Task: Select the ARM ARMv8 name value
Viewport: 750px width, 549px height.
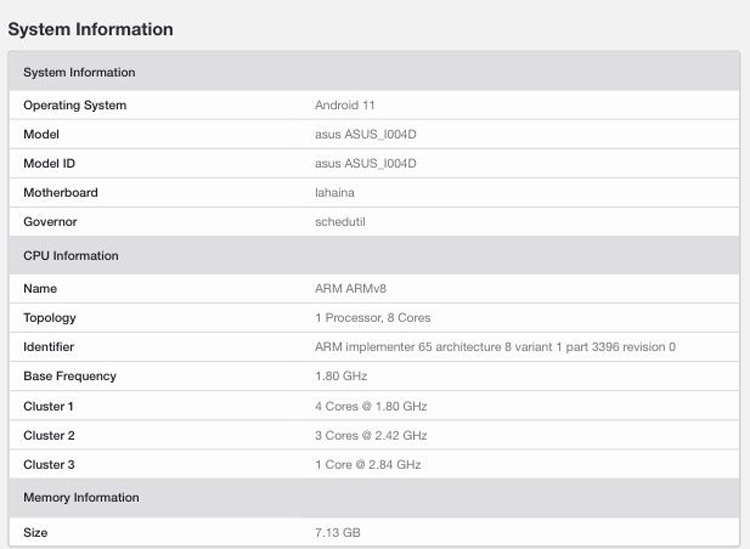Action: coord(350,289)
